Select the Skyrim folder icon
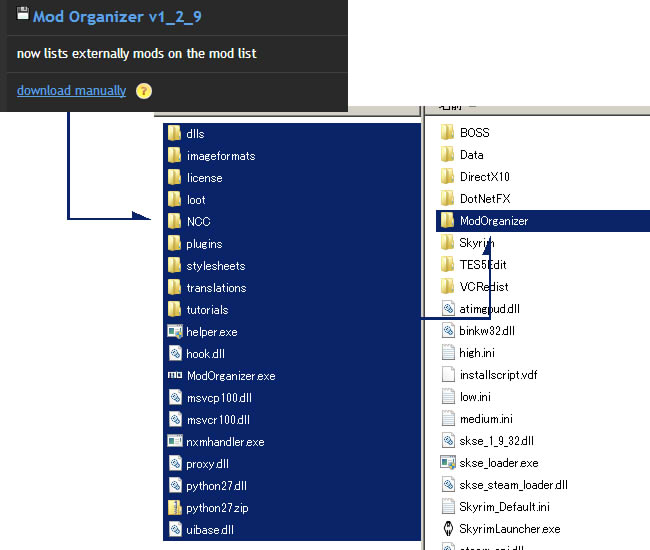This screenshot has height=550, width=650. (x=447, y=242)
